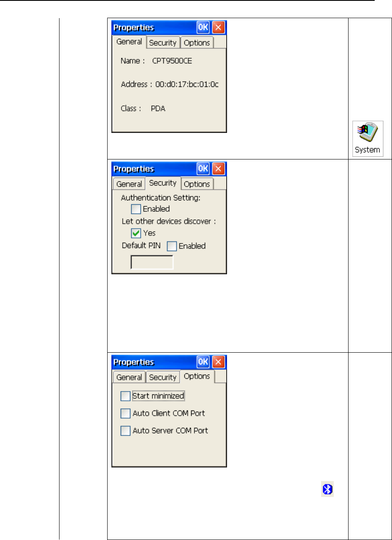Open the System control panel icon
This screenshot has width=392, height=540.
click(x=368, y=139)
